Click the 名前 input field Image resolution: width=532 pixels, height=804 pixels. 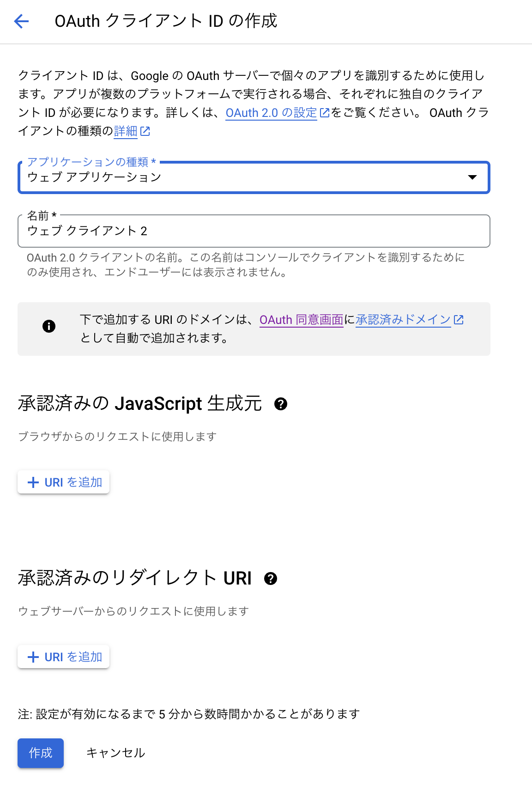click(x=254, y=231)
